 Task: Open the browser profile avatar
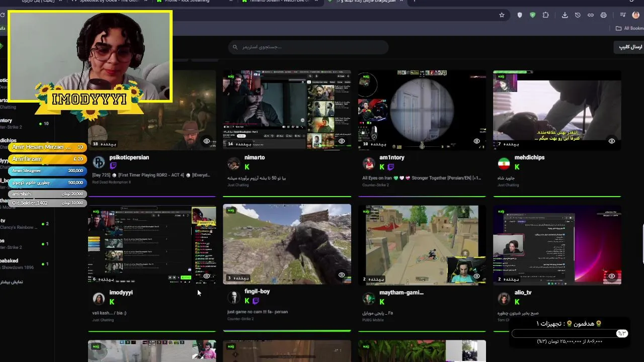pos(635,15)
